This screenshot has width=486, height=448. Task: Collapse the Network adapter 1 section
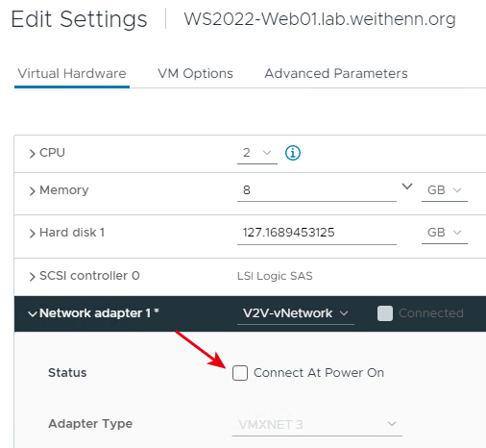click(x=33, y=313)
